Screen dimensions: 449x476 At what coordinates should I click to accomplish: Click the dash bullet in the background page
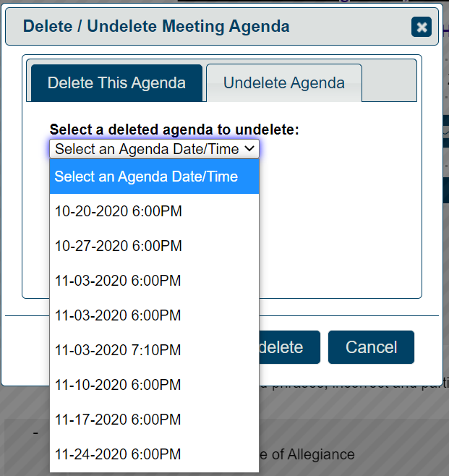point(35,433)
